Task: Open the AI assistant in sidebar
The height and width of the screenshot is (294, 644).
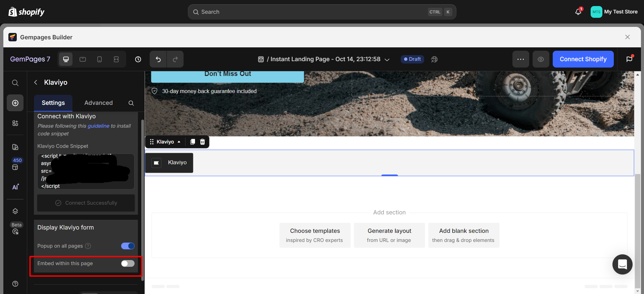Action: (15, 187)
